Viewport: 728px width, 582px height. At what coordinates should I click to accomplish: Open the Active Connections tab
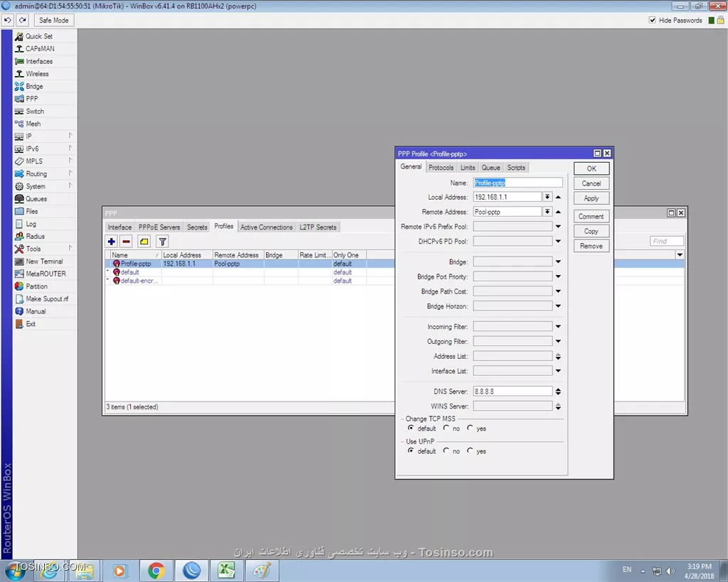pos(267,227)
